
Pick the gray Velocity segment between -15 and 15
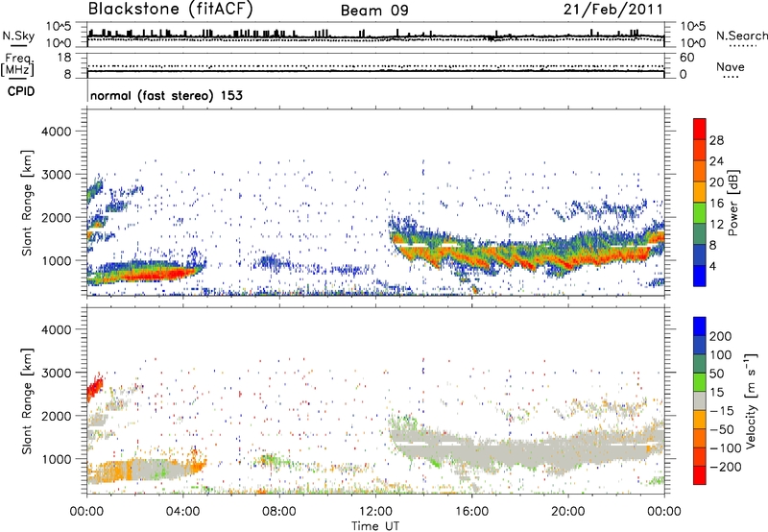coord(700,400)
